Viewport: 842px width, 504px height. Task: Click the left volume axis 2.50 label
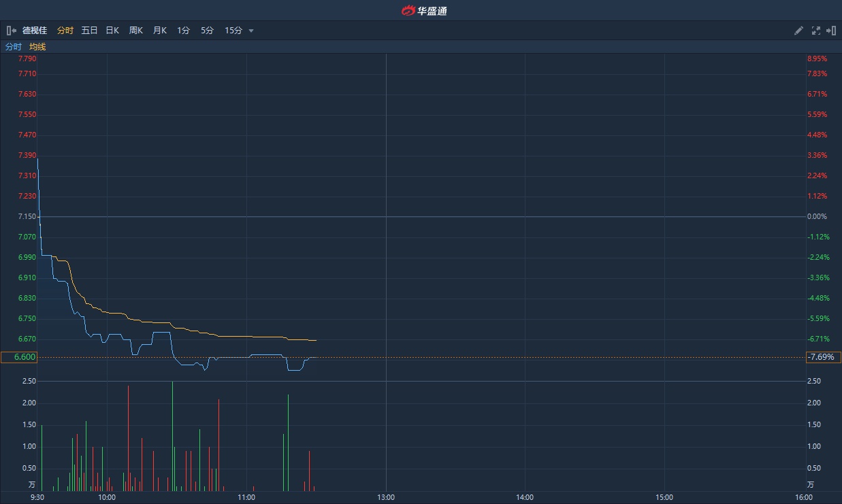coord(29,381)
